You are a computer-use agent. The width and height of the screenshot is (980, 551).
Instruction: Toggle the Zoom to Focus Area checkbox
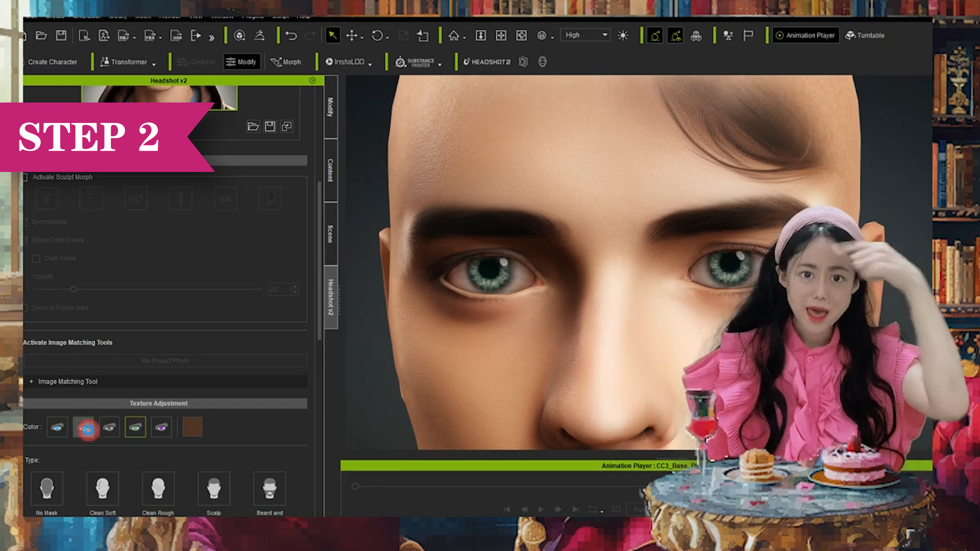coord(24,308)
